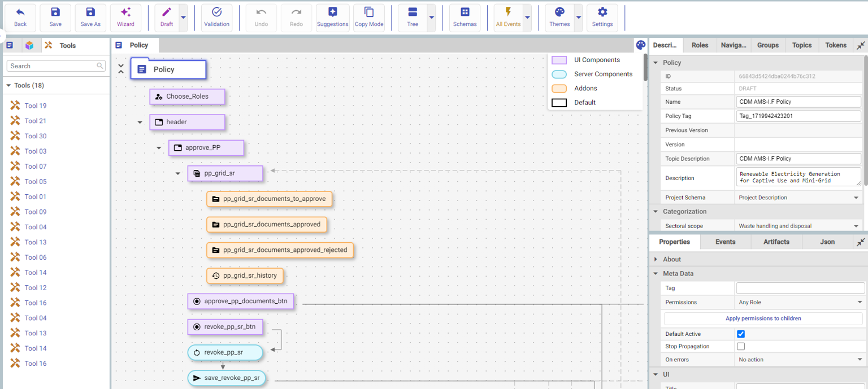
Task: Open the Suggestions panel
Action: pyautogui.click(x=332, y=18)
